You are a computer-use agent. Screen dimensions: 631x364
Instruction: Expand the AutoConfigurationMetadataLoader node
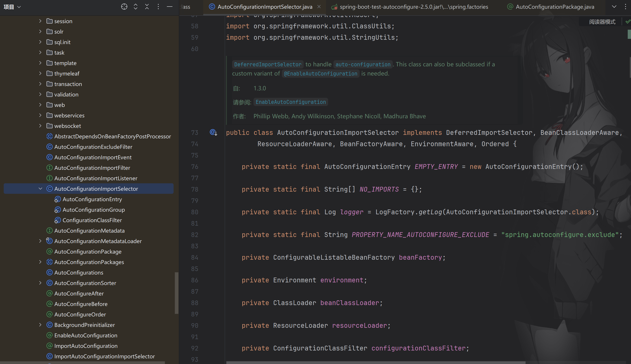pos(40,241)
